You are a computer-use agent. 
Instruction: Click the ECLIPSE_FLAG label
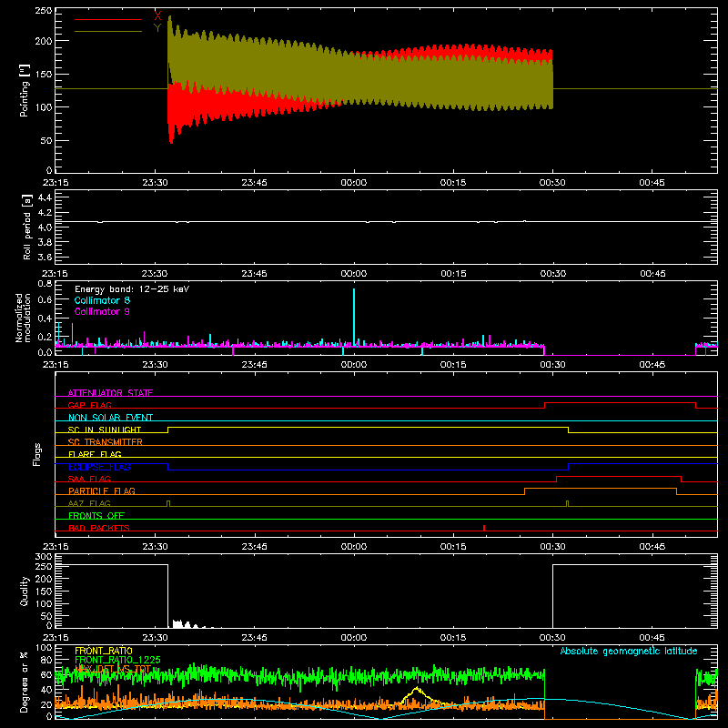[99, 467]
